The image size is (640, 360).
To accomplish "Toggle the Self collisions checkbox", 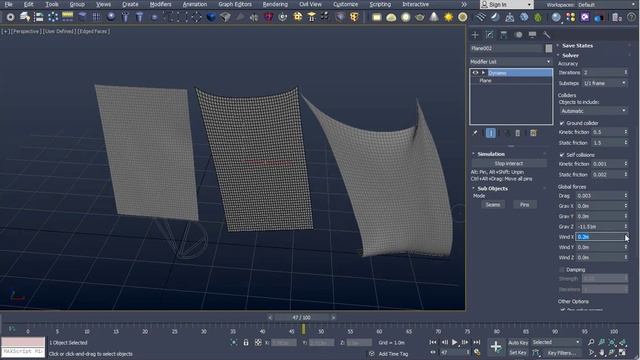I will tap(562, 155).
